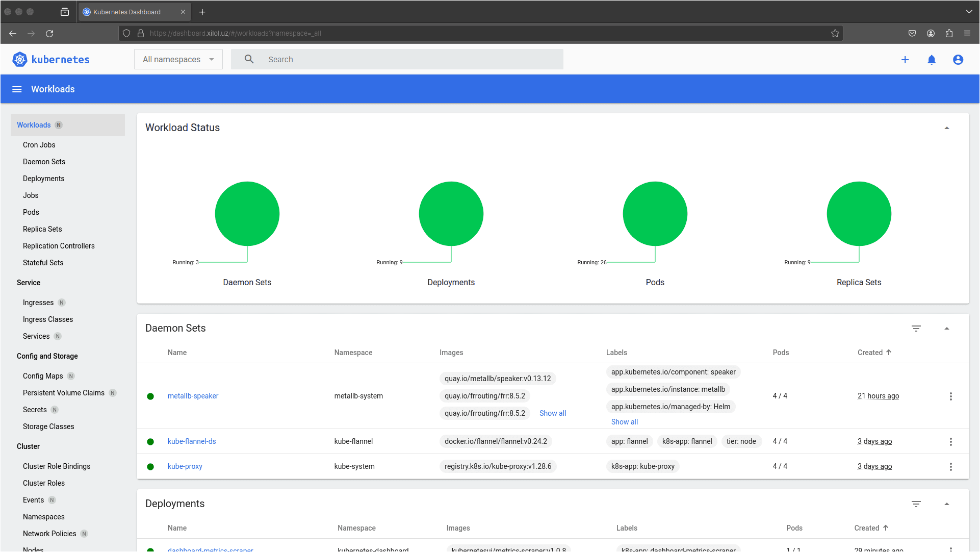Bookmark this page with the star icon
The height and width of the screenshot is (552, 980).
click(x=835, y=33)
